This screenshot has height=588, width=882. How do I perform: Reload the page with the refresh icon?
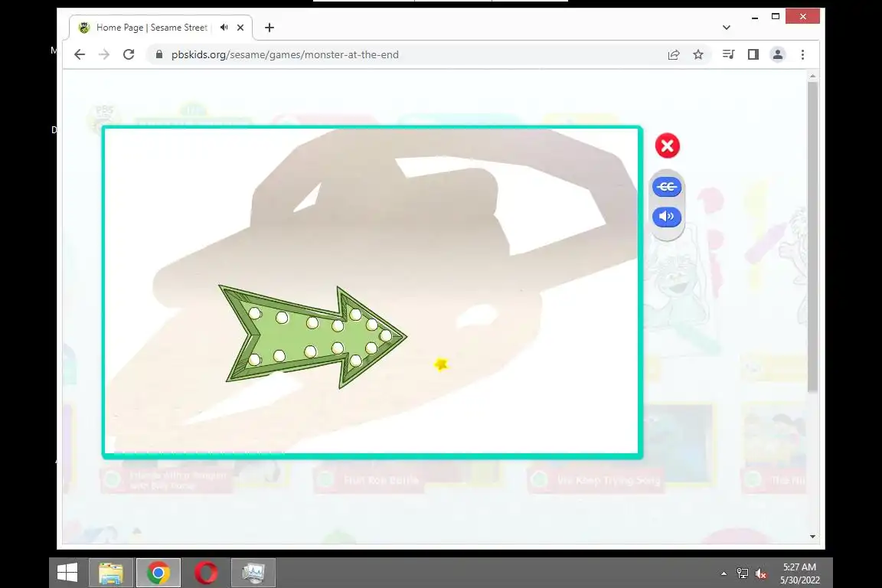tap(129, 54)
